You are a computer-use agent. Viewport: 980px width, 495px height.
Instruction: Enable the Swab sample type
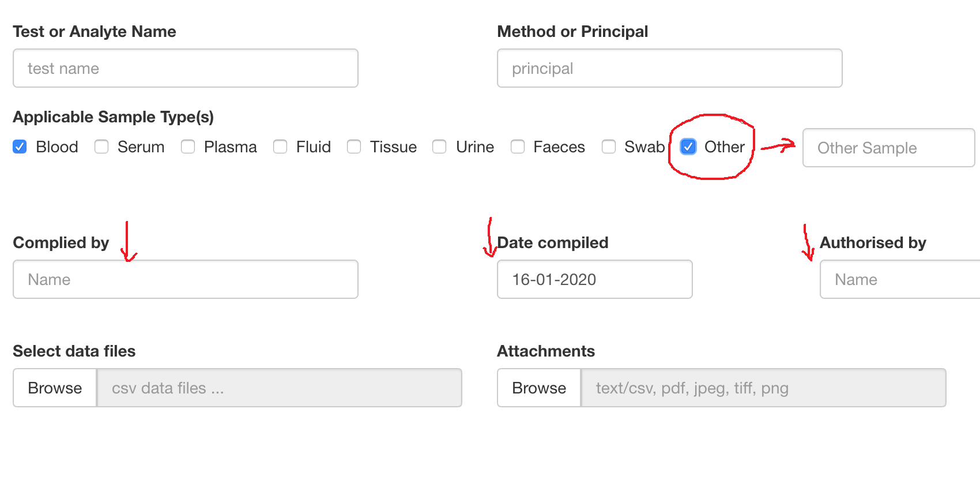point(609,147)
